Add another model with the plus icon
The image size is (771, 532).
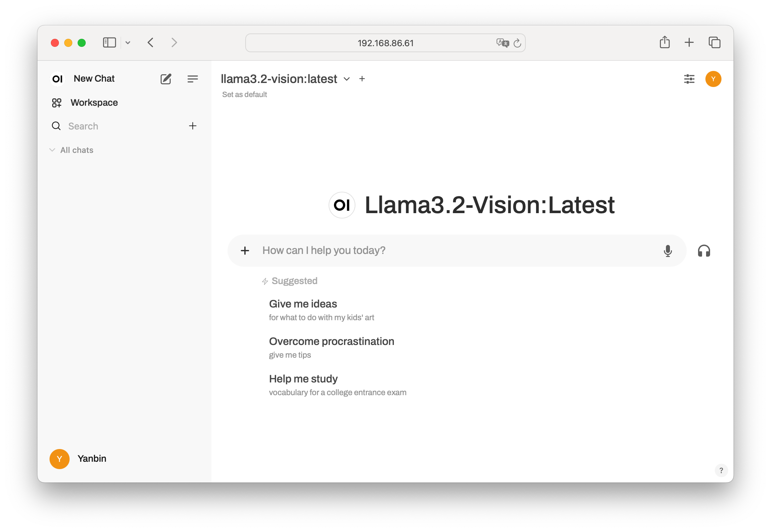click(362, 79)
